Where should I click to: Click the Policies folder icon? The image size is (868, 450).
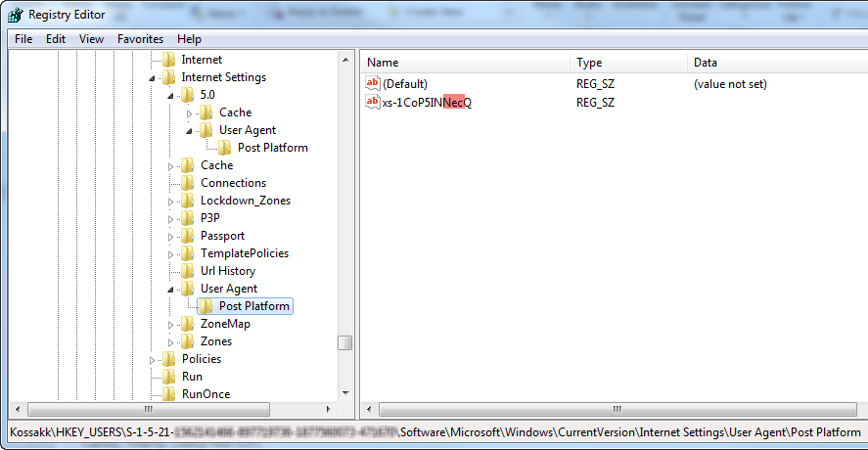(x=169, y=359)
